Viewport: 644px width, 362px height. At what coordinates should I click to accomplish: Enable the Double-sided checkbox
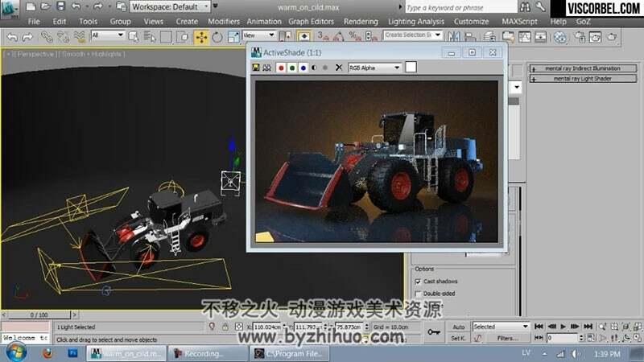418,294
